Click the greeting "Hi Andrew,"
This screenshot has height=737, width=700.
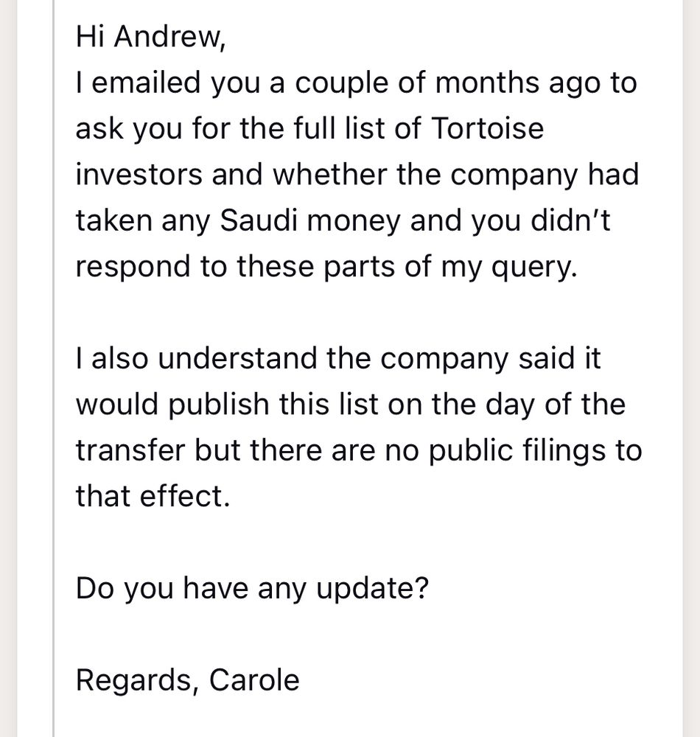point(151,37)
